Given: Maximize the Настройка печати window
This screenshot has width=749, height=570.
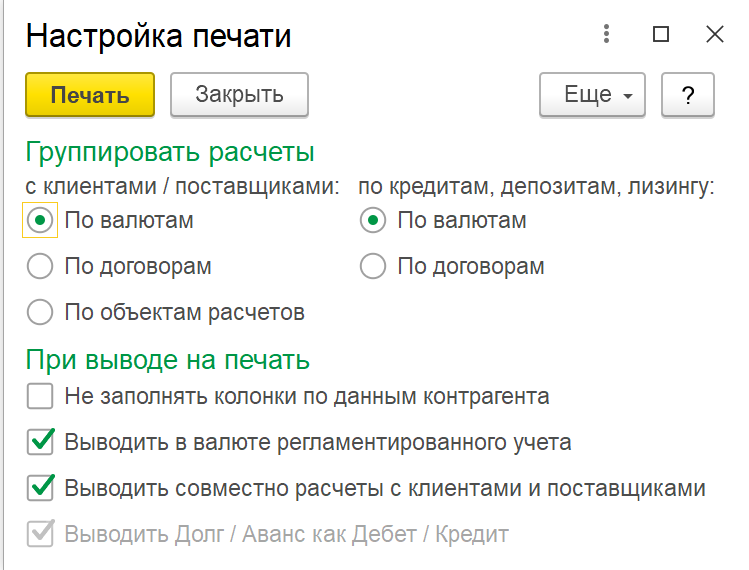Looking at the screenshot, I should click(x=660, y=35).
